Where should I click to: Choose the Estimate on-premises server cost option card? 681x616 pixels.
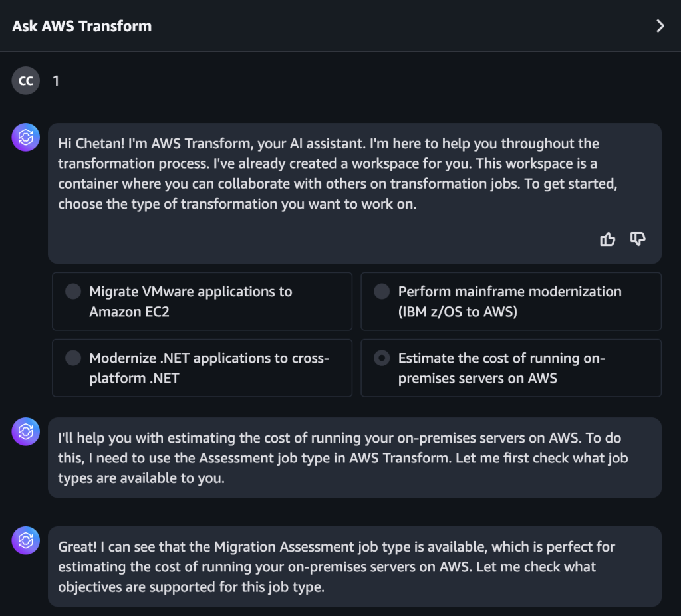(x=511, y=367)
